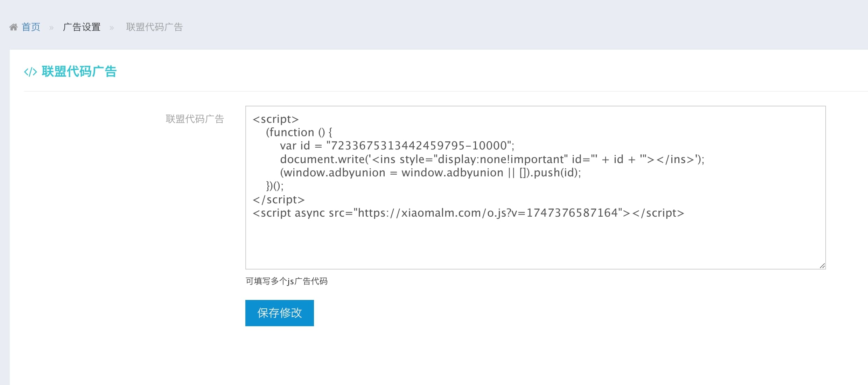Image resolution: width=868 pixels, height=385 pixels.
Task: Focus the ad code textarea
Action: (x=535, y=188)
